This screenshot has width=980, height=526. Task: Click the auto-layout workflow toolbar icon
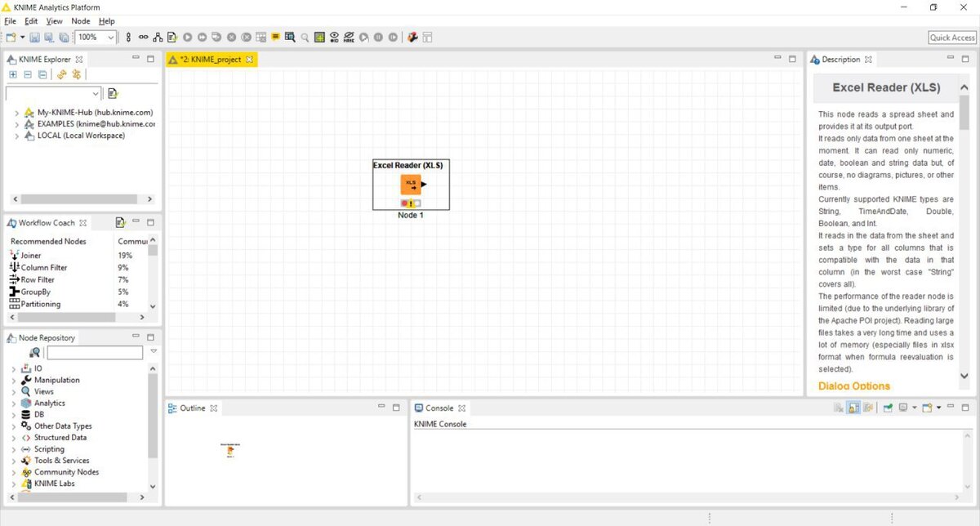(x=158, y=37)
